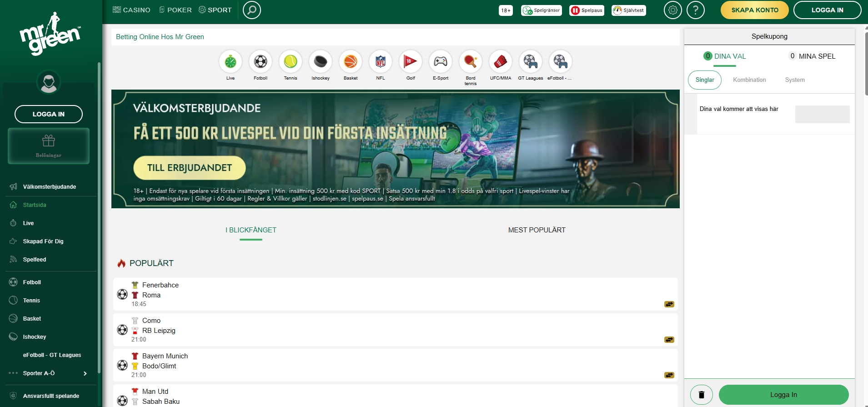The width and height of the screenshot is (868, 407).
Task: Open eFotboll - GT Leagues sidebar link
Action: point(52,355)
